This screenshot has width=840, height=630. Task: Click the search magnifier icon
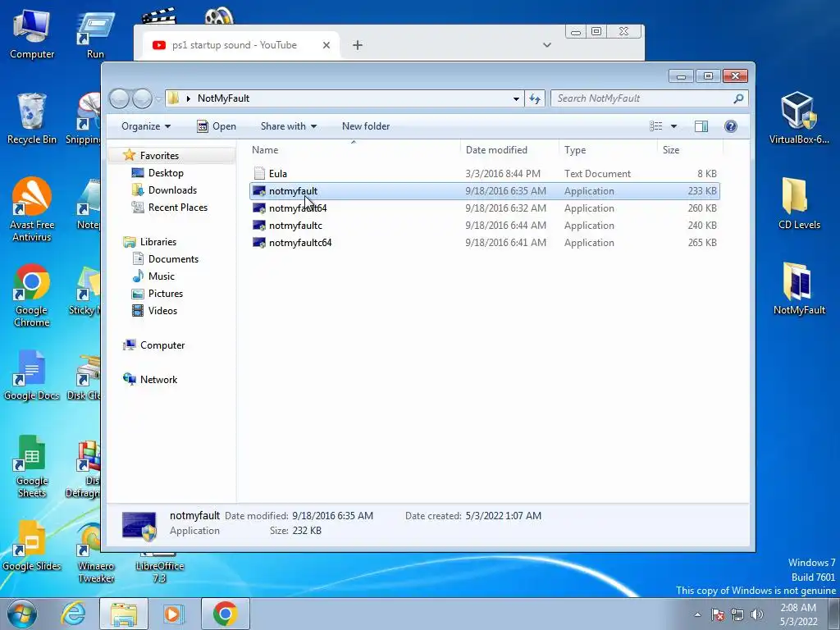click(739, 98)
